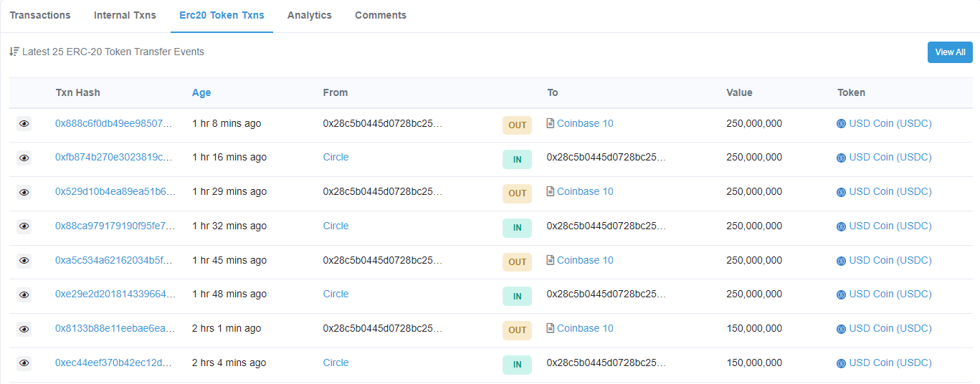
Task: Open Coinbase 10 in 1 hr 45 mins row
Action: (x=585, y=260)
